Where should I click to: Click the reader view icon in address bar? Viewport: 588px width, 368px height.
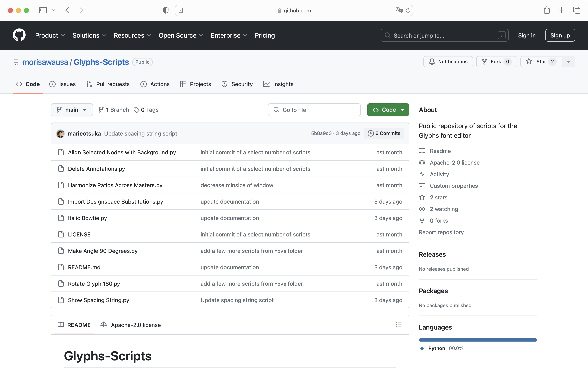click(181, 10)
